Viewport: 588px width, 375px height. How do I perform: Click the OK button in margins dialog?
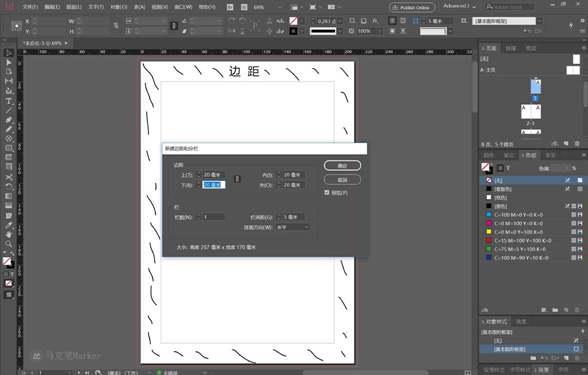point(342,165)
